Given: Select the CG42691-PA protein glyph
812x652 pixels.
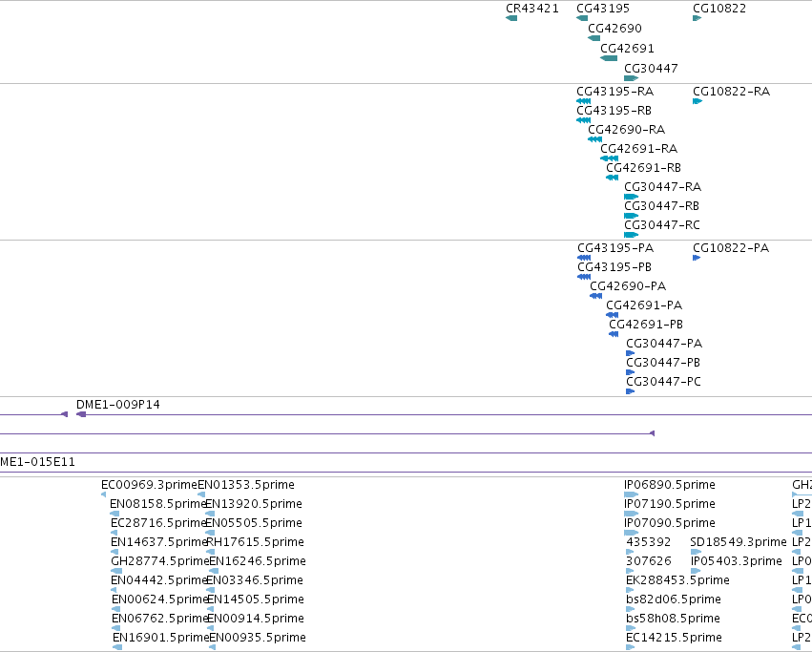Looking at the screenshot, I should point(613,315).
